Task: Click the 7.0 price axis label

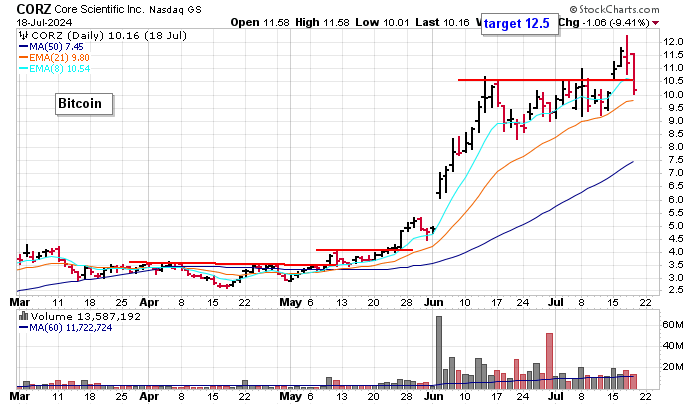Action: point(674,173)
